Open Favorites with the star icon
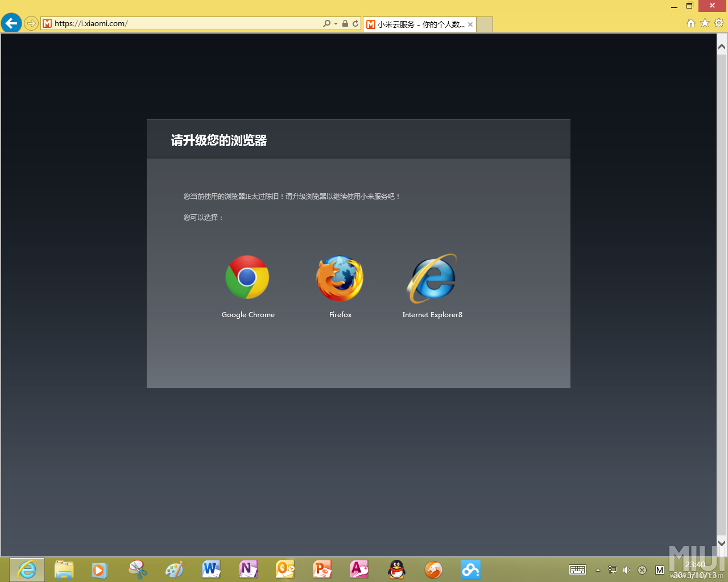The height and width of the screenshot is (582, 728). tap(705, 23)
